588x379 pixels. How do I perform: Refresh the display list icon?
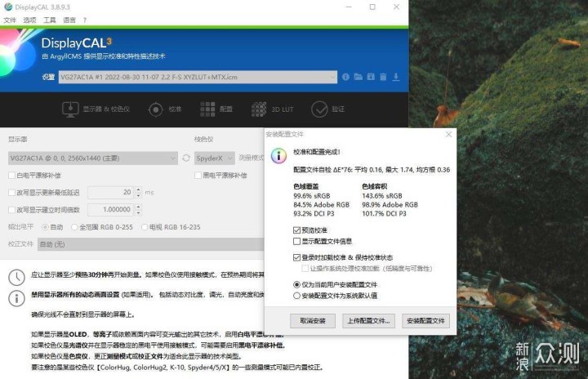pos(186,158)
